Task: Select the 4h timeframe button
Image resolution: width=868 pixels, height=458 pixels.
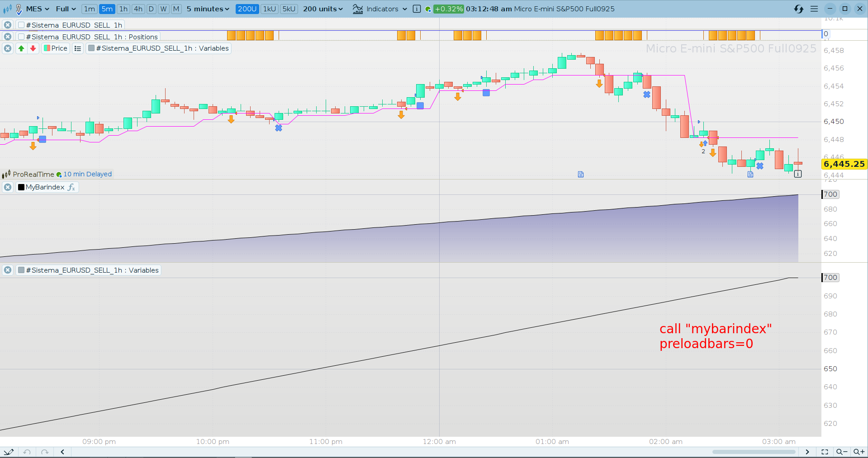Action: pyautogui.click(x=138, y=9)
